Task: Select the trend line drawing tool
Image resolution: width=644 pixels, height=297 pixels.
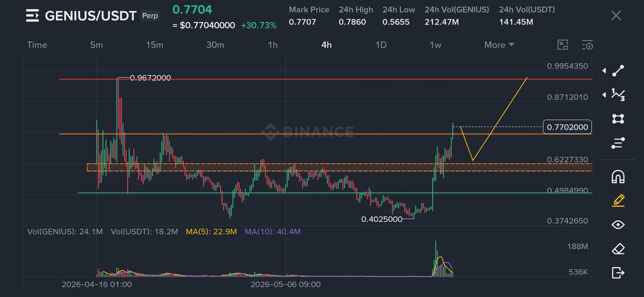Action: click(618, 70)
